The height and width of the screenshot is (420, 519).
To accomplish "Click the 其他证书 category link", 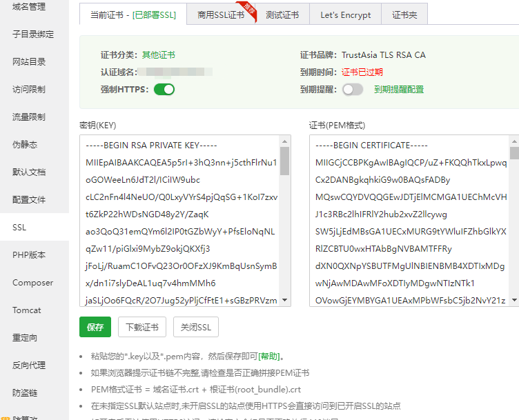I will click(x=159, y=55).
